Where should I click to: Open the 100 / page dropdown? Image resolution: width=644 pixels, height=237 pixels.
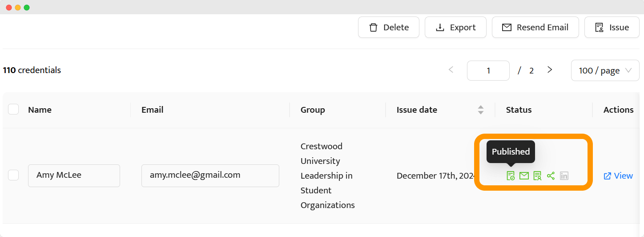pos(605,70)
